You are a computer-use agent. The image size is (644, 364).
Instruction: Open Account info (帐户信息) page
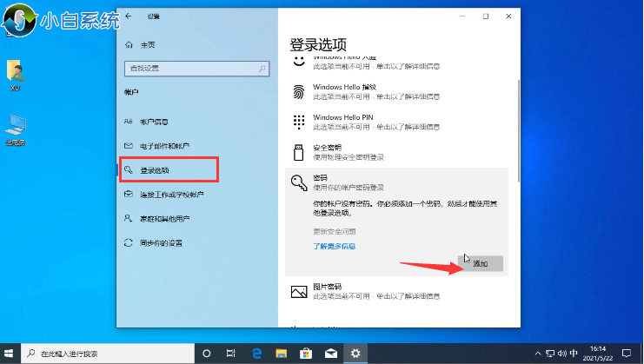pos(154,122)
